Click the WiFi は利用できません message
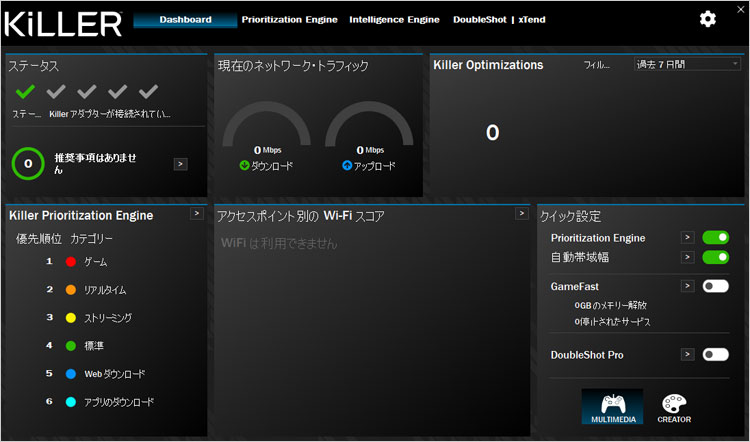The height and width of the screenshot is (442, 750). click(279, 243)
